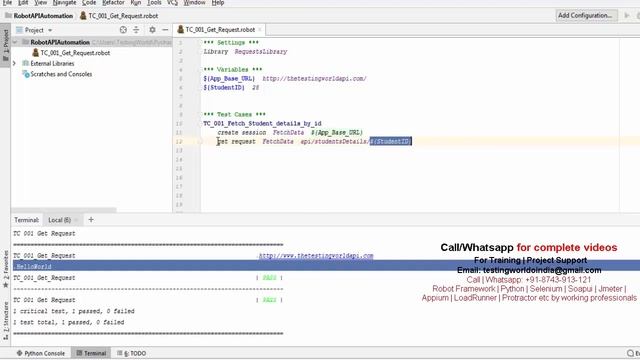Click the Terminal panel label

tap(26, 220)
